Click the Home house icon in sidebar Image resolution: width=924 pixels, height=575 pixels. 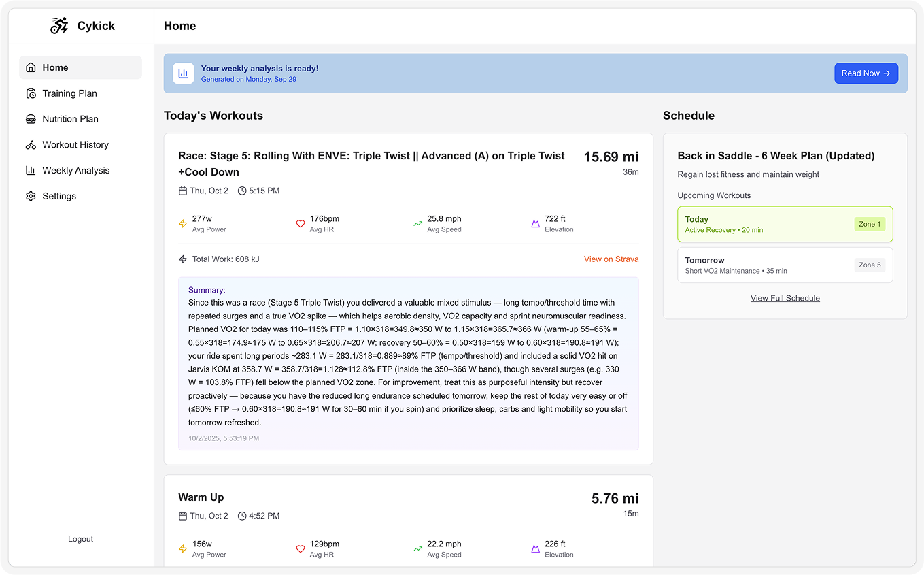click(31, 67)
